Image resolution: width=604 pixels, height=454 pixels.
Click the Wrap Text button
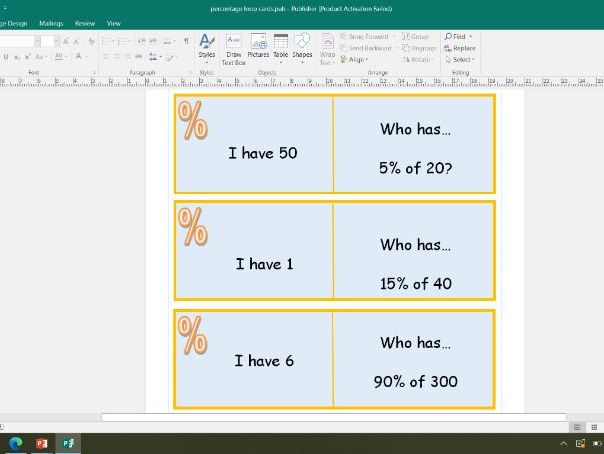click(327, 49)
